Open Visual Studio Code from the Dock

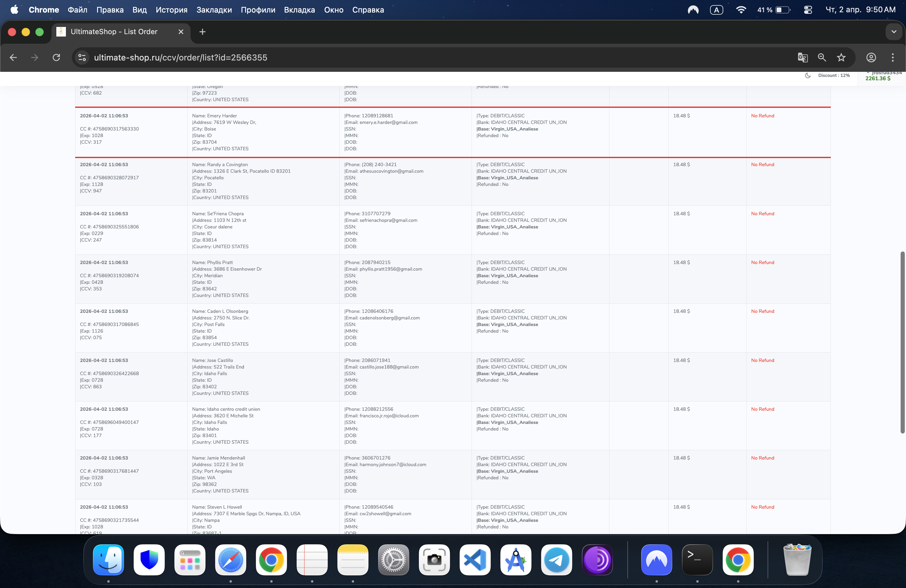[x=475, y=560]
